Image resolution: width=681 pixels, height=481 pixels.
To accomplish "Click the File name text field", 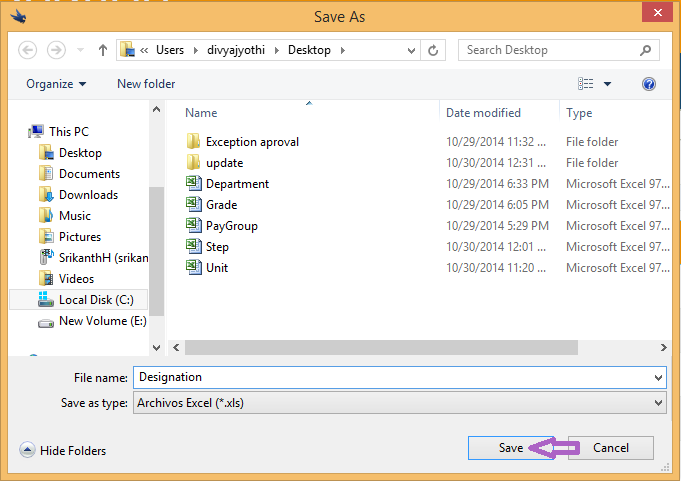I will (390, 377).
